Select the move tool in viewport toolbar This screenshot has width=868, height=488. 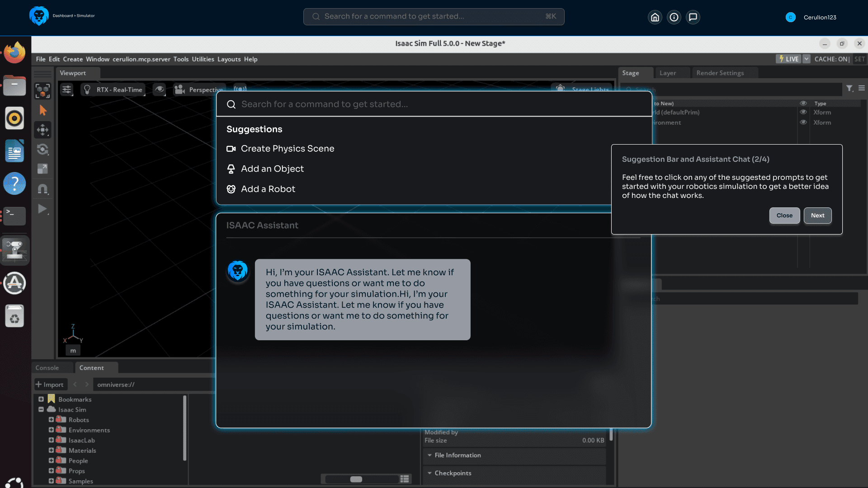[x=43, y=130]
